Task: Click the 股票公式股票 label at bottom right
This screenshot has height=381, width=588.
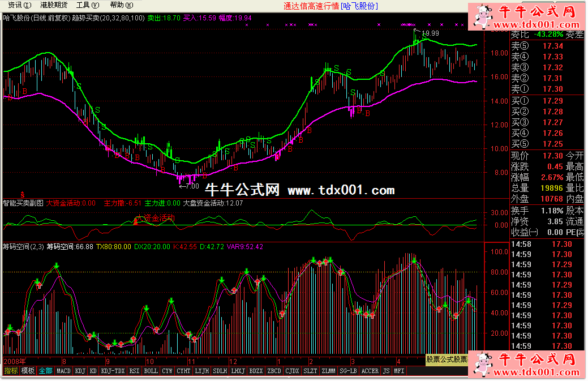Action: 447,359
